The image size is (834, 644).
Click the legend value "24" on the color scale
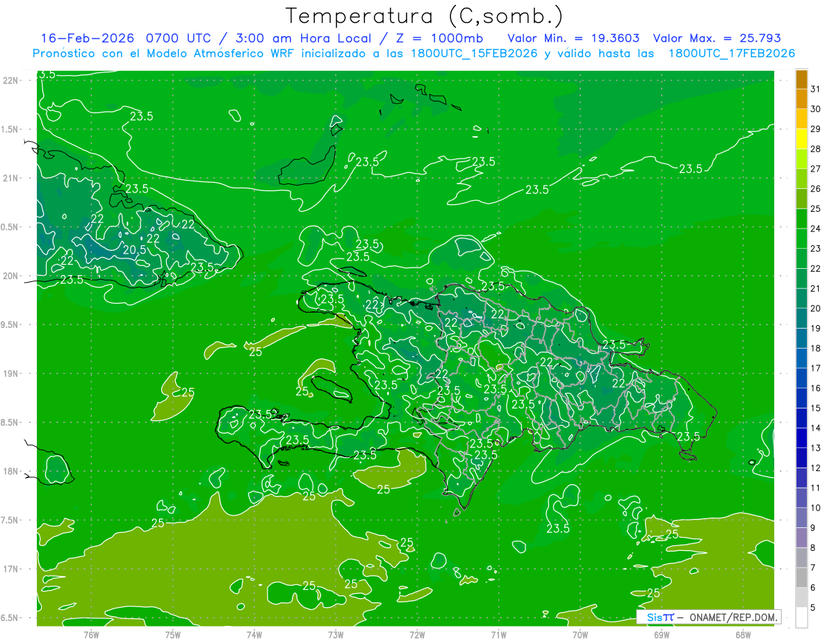click(x=815, y=229)
